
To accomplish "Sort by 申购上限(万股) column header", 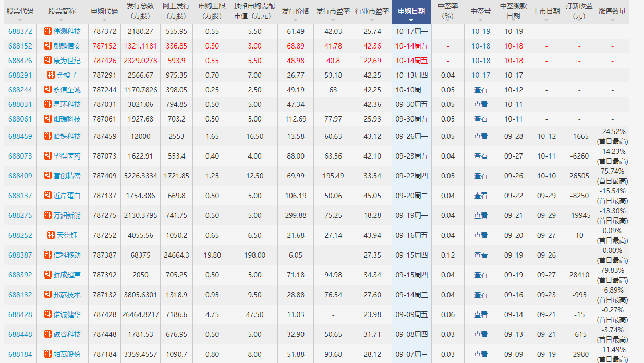I will 212,11.
